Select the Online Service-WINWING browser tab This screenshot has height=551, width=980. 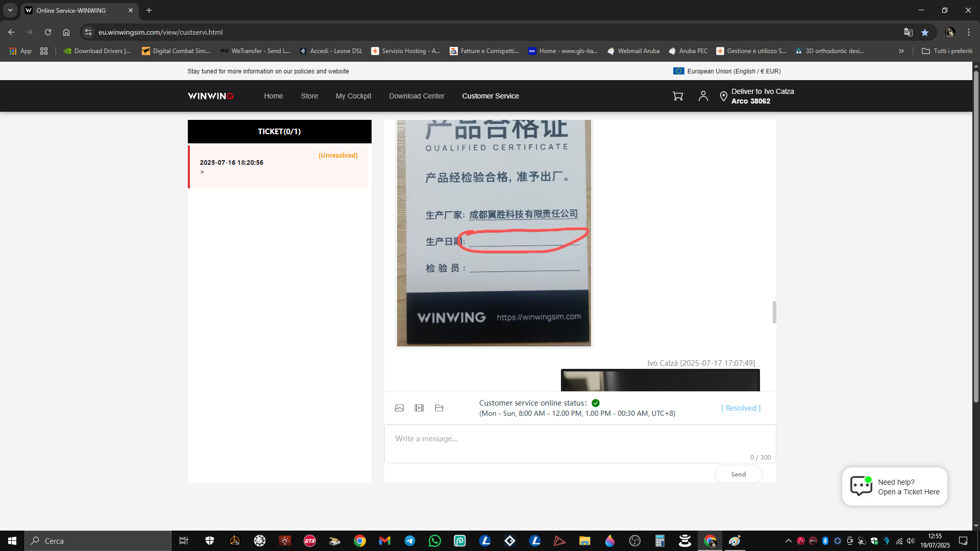79,10
